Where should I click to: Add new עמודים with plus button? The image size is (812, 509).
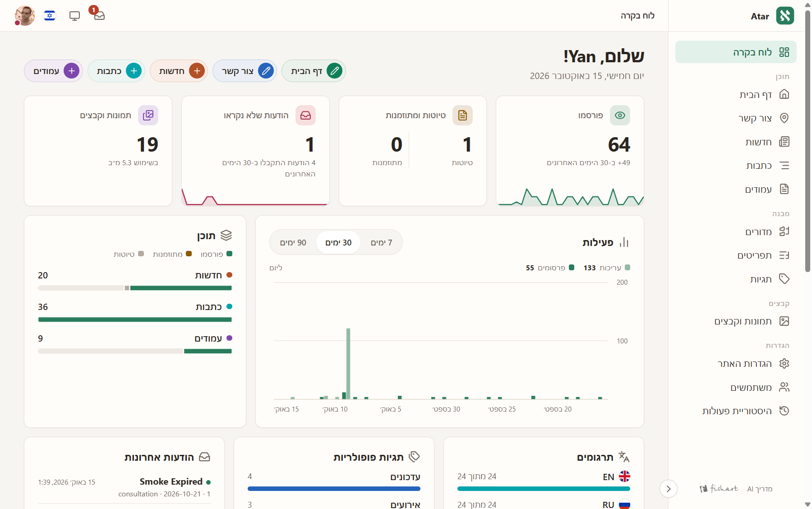tap(53, 71)
